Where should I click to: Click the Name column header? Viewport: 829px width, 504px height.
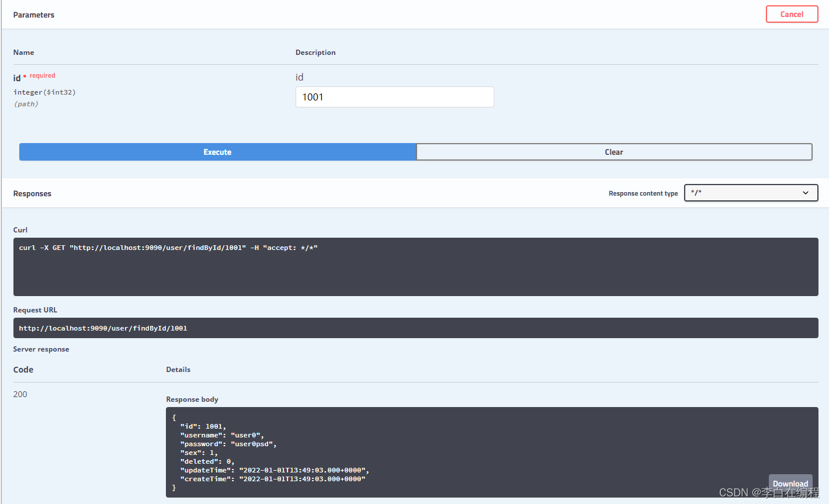coord(24,53)
